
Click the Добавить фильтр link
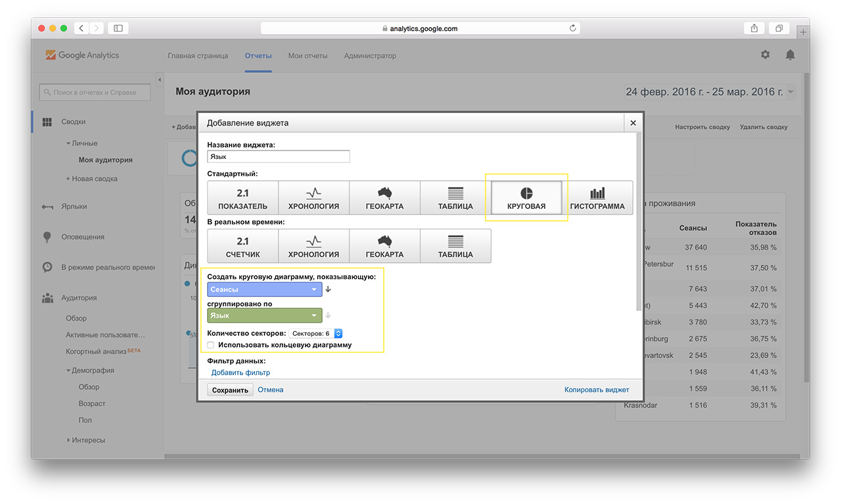click(x=240, y=373)
